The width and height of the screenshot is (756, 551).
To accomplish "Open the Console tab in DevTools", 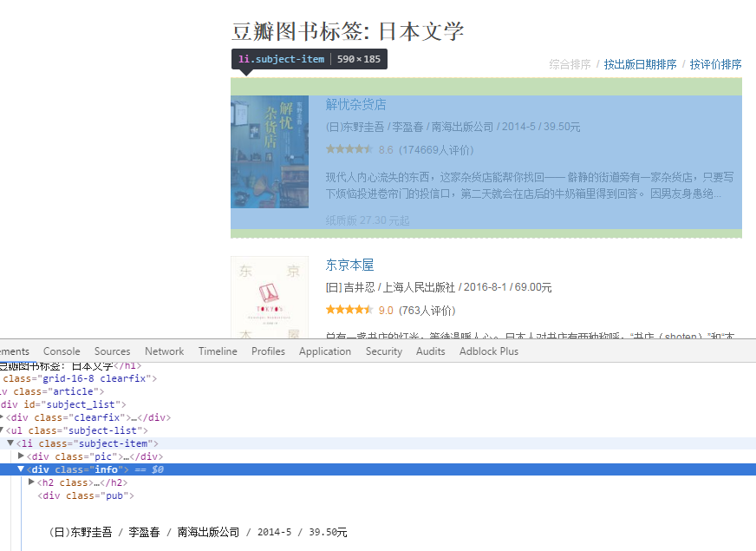I will 62,351.
